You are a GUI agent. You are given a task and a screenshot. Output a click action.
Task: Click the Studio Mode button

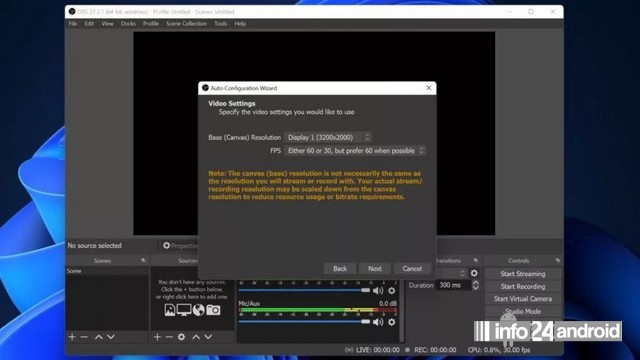(523, 311)
